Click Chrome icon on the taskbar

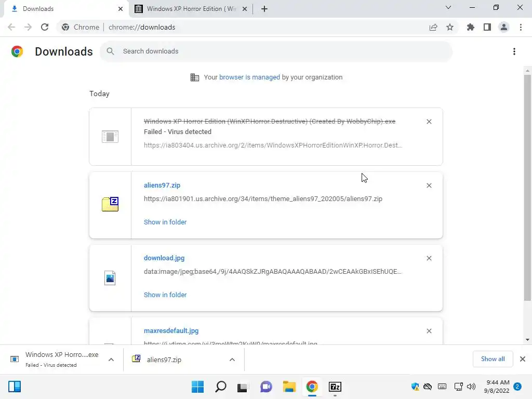tap(312, 387)
